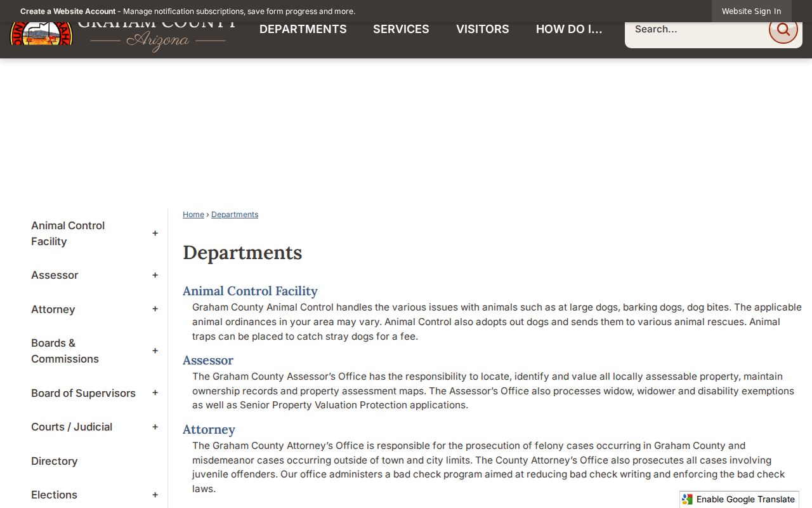Open Directory in the sidebar

[54, 461]
